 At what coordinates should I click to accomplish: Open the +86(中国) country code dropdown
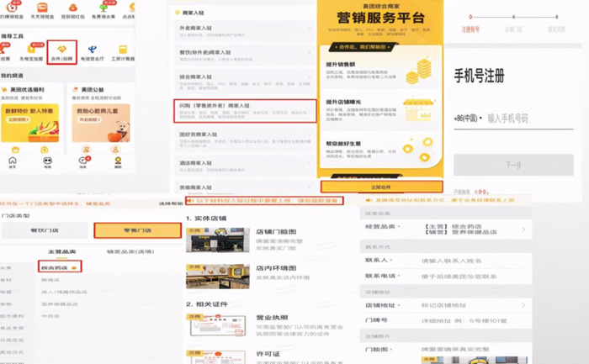[x=468, y=119]
